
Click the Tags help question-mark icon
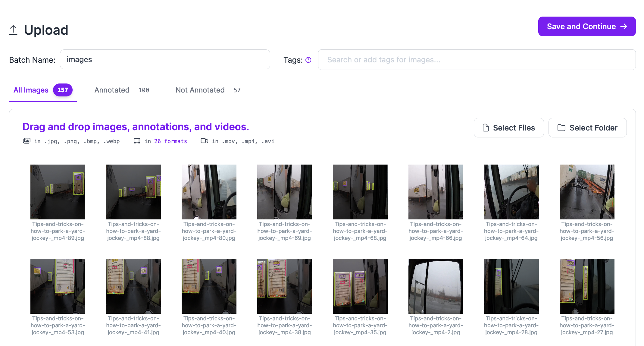coord(308,60)
